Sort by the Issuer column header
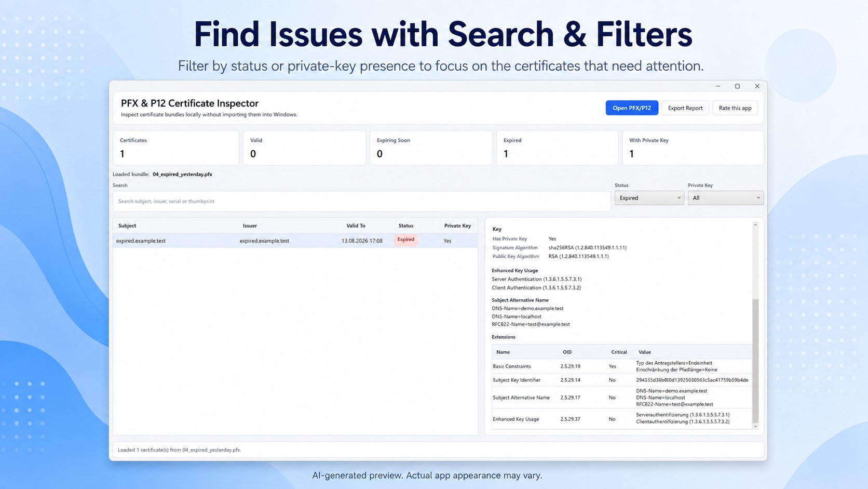The width and height of the screenshot is (868, 489). pos(250,226)
